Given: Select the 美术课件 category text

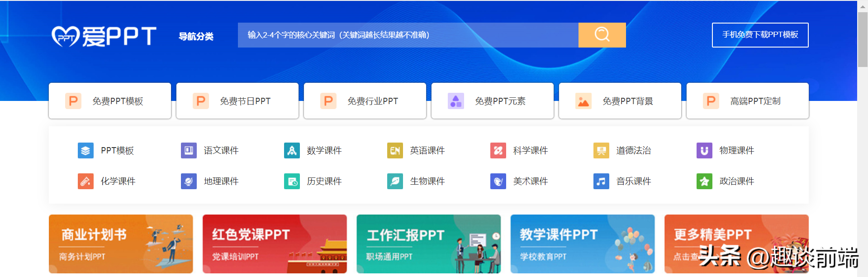Looking at the screenshot, I should coord(531,181).
